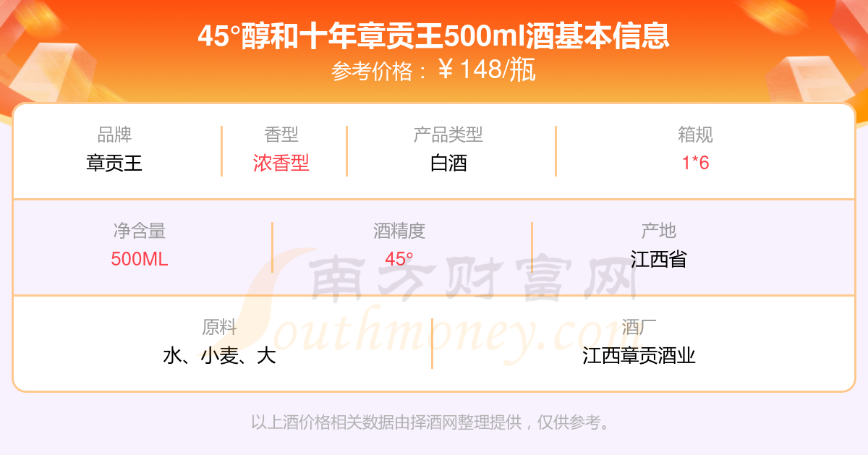Click the 香型 label
This screenshot has width=868, height=455.
tap(281, 135)
